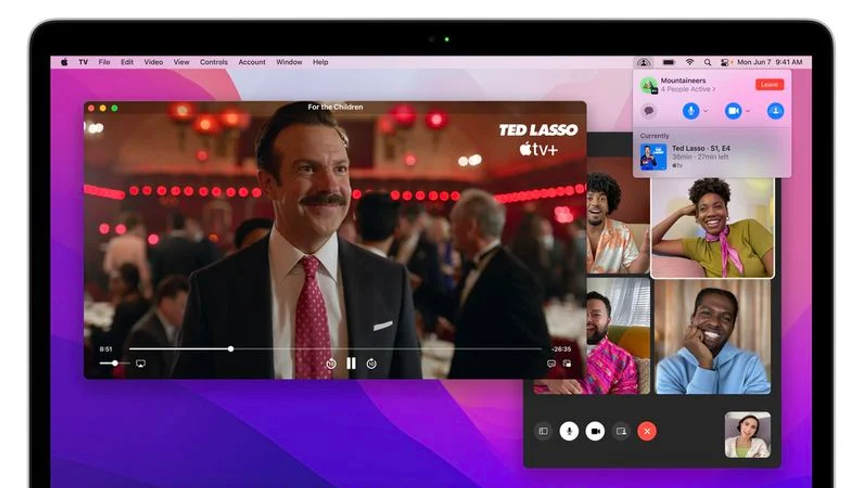Mute microphone in FaceTime window
The height and width of the screenshot is (488, 868).
pyautogui.click(x=569, y=431)
